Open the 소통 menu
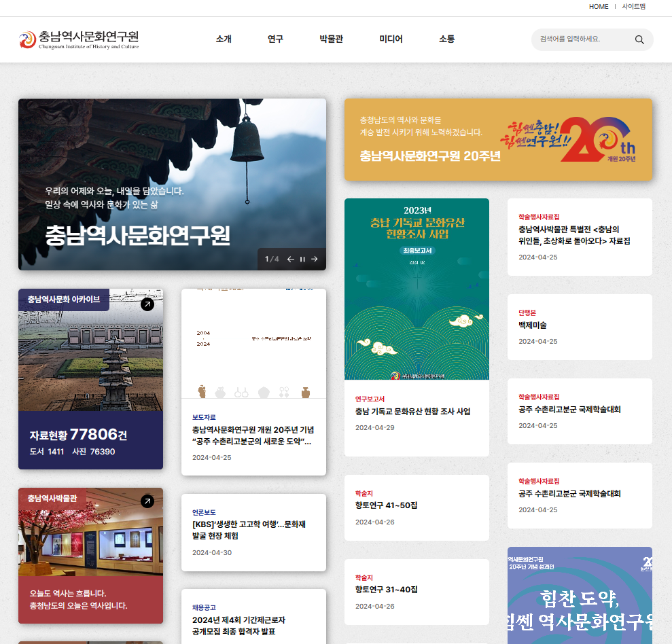The image size is (672, 644). 446,39
